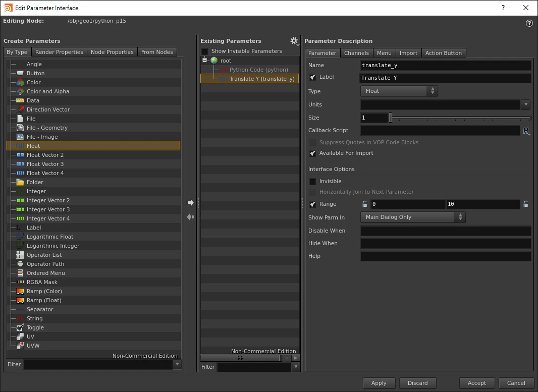Uncheck Available For Import
Viewport: 538px width, 392px height.
coord(312,153)
